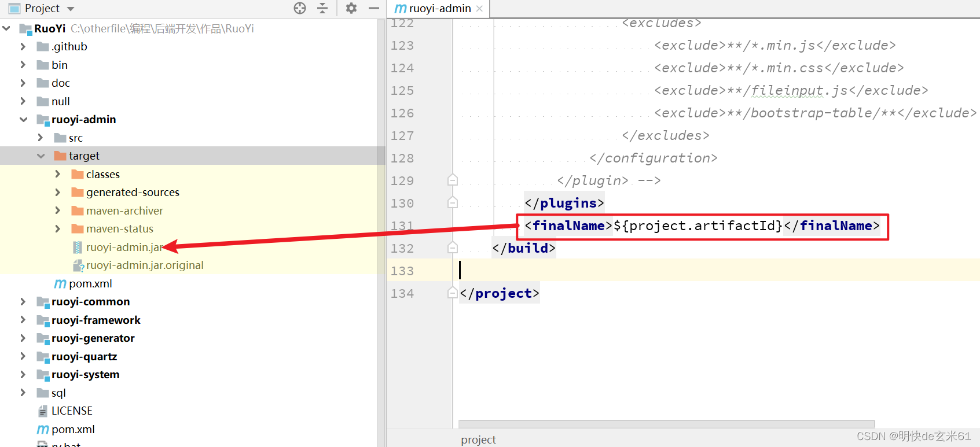Image resolution: width=980 pixels, height=447 pixels.
Task: Expand the ruoyi-common module
Action: point(23,301)
